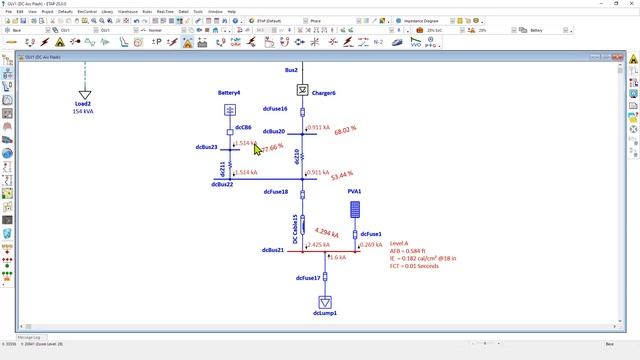
Task: Select the DC Load Flow ±P icon
Action: pos(157,42)
